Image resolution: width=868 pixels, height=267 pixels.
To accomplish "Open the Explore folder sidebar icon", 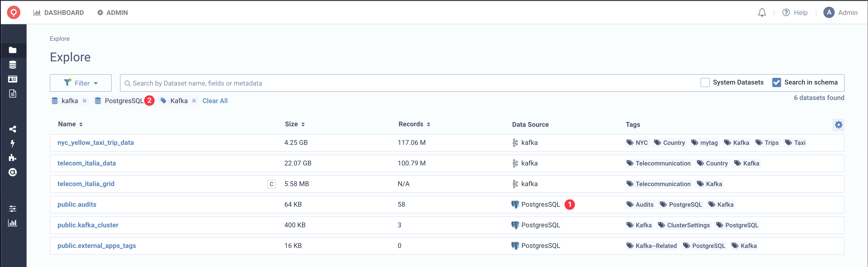I will point(13,50).
